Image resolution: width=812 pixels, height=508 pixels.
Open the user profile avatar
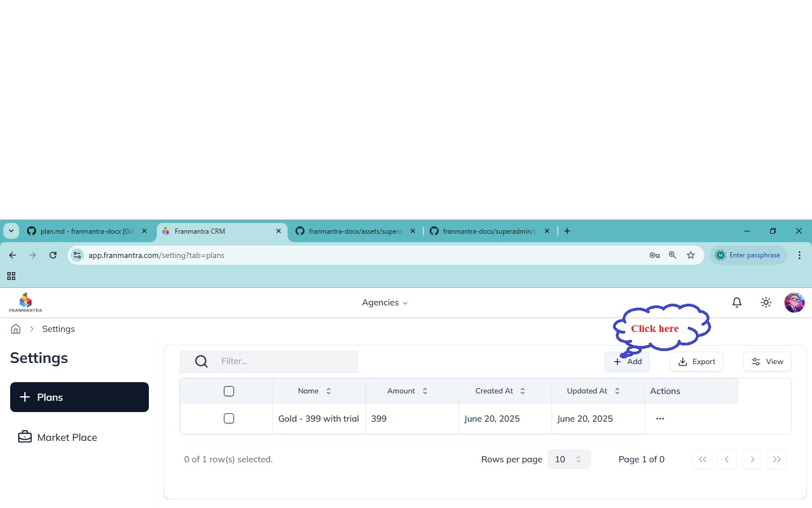pos(794,303)
